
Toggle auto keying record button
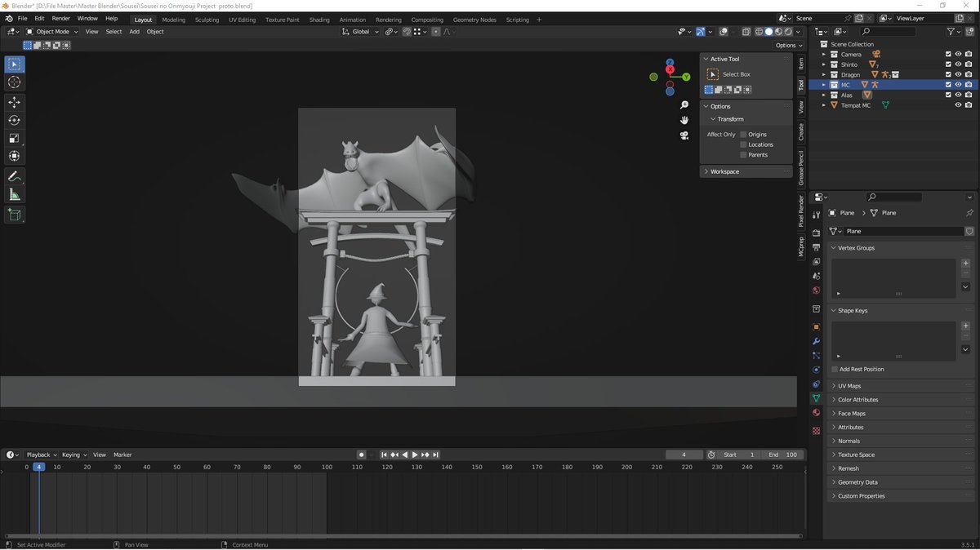point(361,455)
